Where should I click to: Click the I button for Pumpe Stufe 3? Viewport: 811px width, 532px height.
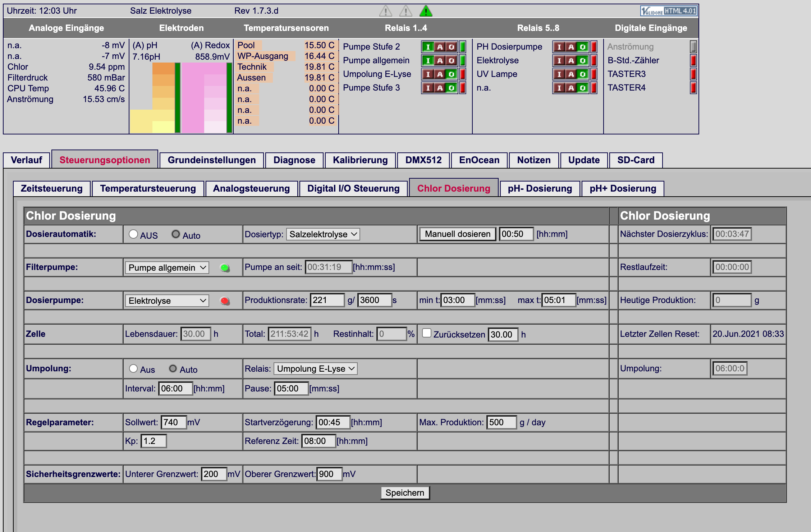(428, 88)
